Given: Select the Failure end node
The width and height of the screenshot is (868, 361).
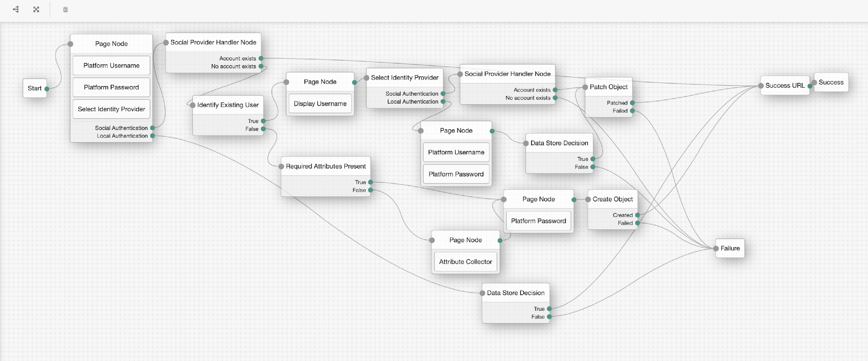Looking at the screenshot, I should coord(730,248).
